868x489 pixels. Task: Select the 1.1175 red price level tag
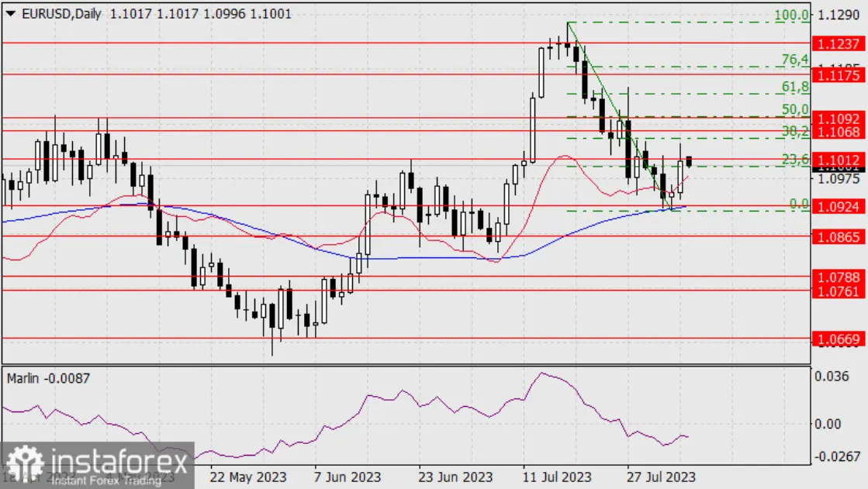[x=837, y=74]
